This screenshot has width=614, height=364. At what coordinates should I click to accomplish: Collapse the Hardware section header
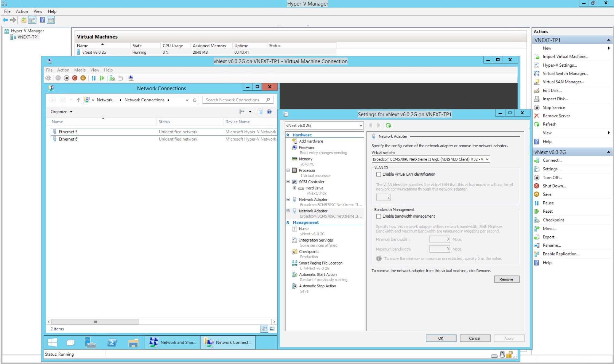288,135
